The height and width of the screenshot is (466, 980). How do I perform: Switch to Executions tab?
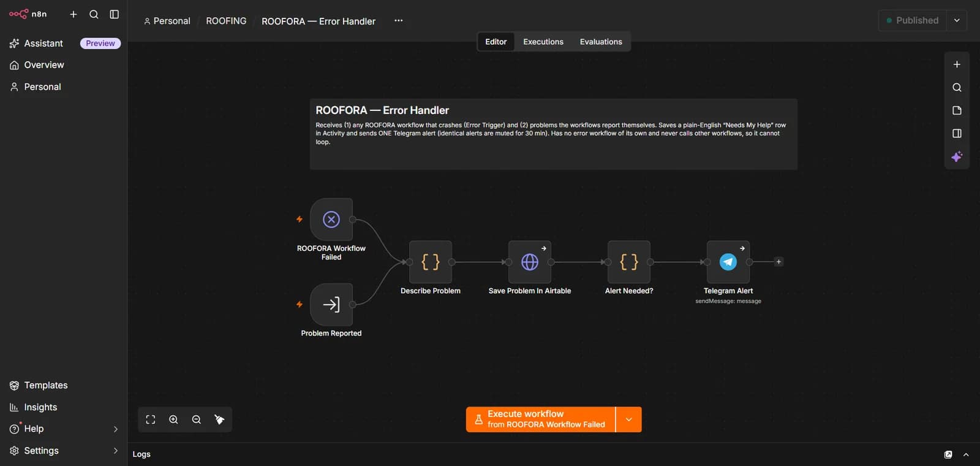tap(543, 42)
